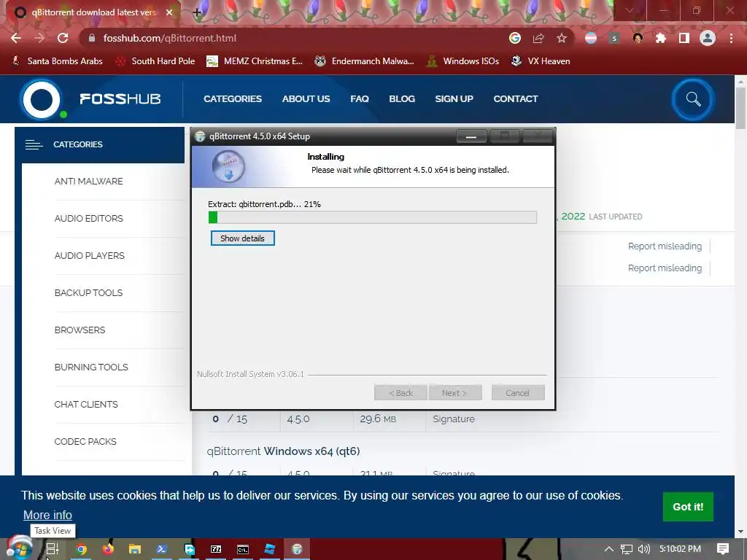Open the Windows ISOs bookmark

point(462,61)
